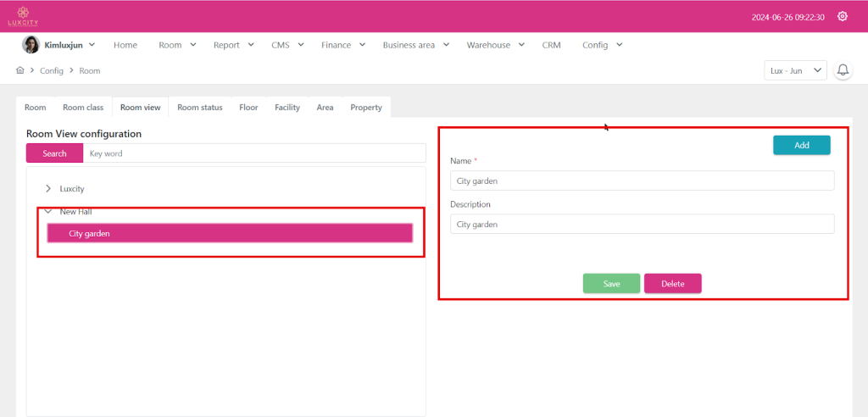Save the room view changes
The width and height of the screenshot is (868, 417).
pos(611,284)
